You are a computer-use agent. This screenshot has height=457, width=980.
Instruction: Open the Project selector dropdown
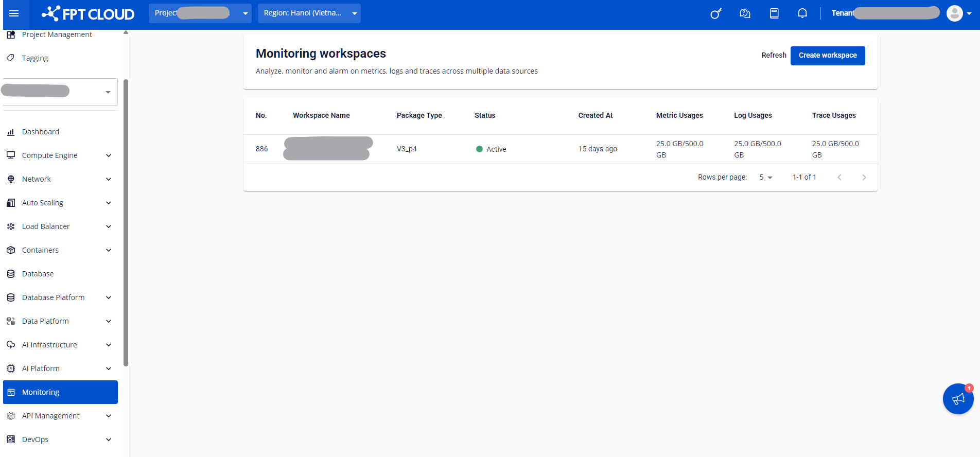[x=200, y=13]
